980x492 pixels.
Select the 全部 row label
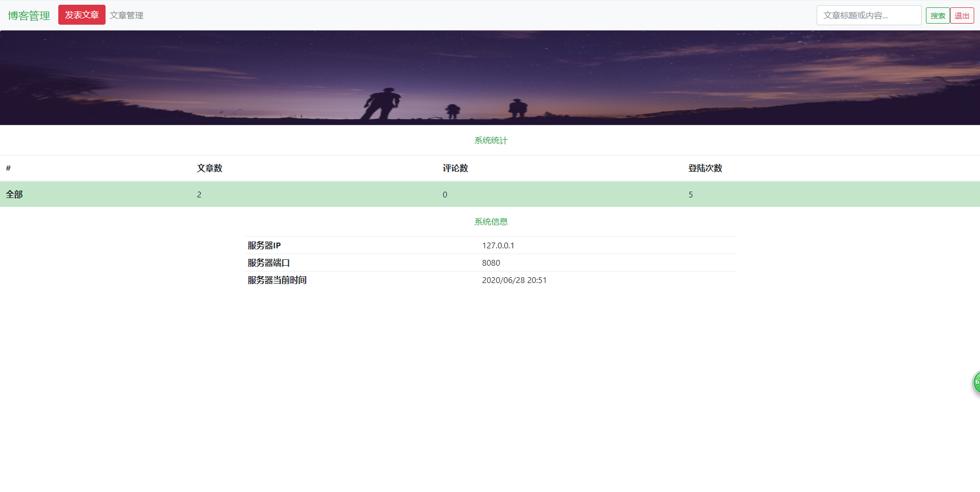14,194
